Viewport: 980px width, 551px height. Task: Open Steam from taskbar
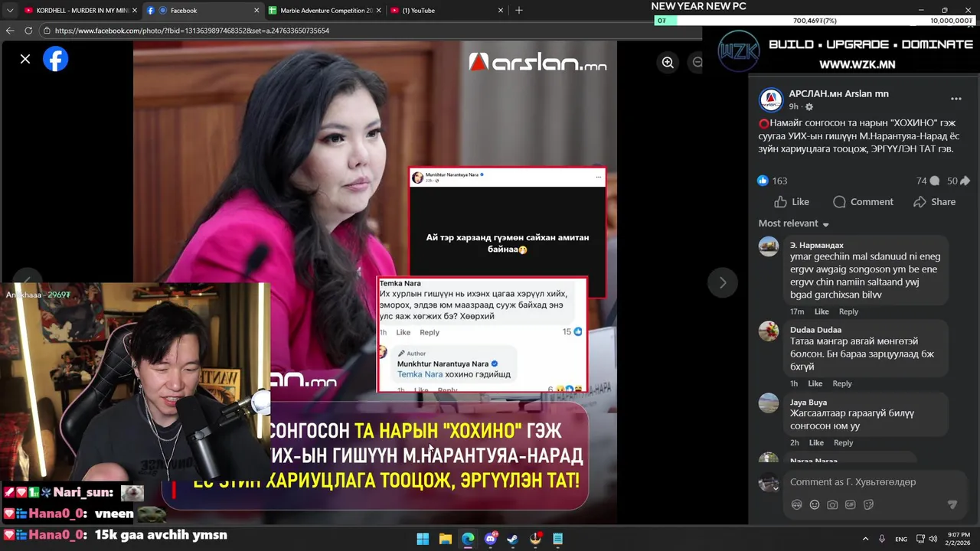(513, 539)
